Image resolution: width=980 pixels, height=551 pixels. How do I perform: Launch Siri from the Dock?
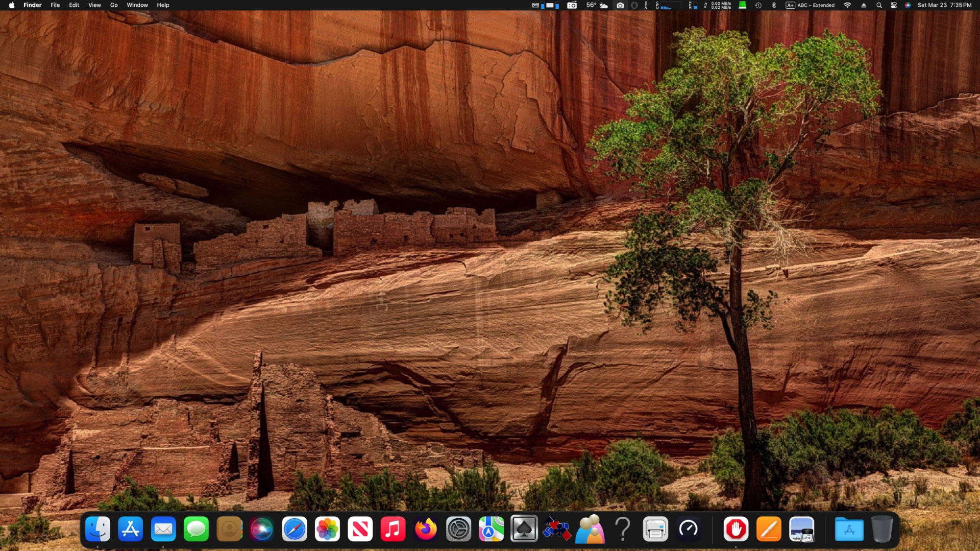coord(262,529)
